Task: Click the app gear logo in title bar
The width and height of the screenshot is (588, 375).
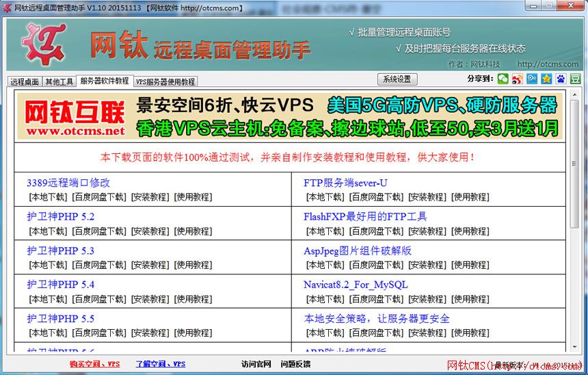Action: tap(7, 8)
